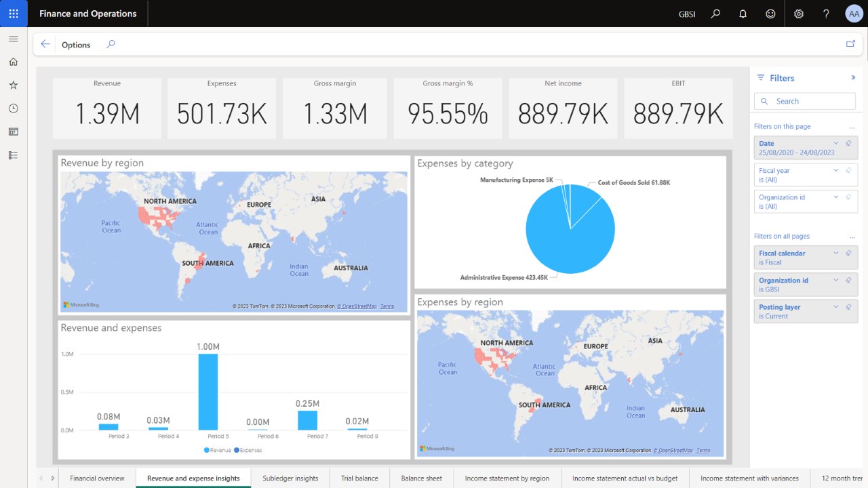Screen dimensions: 868x488
Task: Clear the Fiscal year filter eraser icon
Action: pos(848,170)
